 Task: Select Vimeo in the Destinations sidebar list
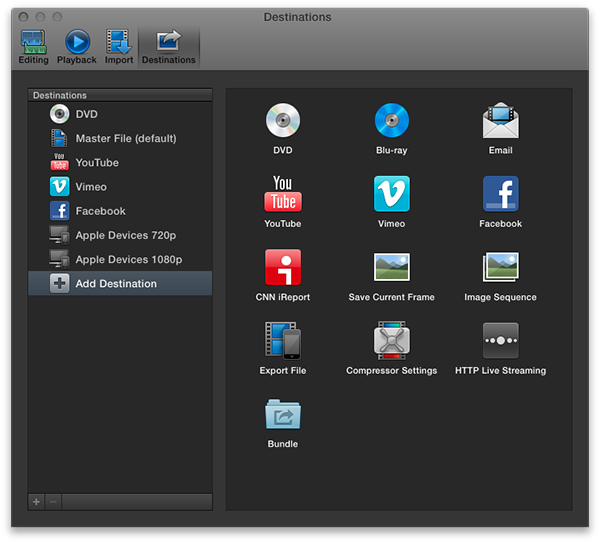pos(120,187)
